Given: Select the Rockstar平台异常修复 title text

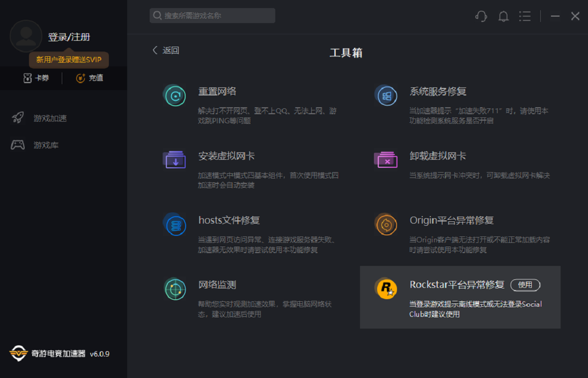Looking at the screenshot, I should (457, 285).
